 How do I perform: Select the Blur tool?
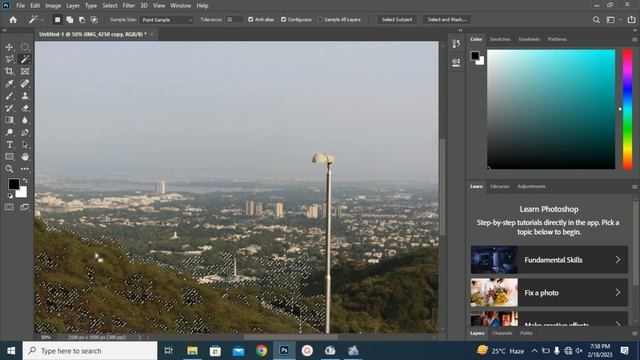[25, 120]
